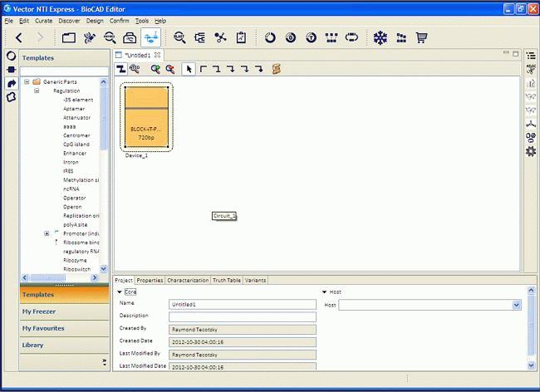Expand the Promoter tree node
540x392 pixels.
(47, 233)
